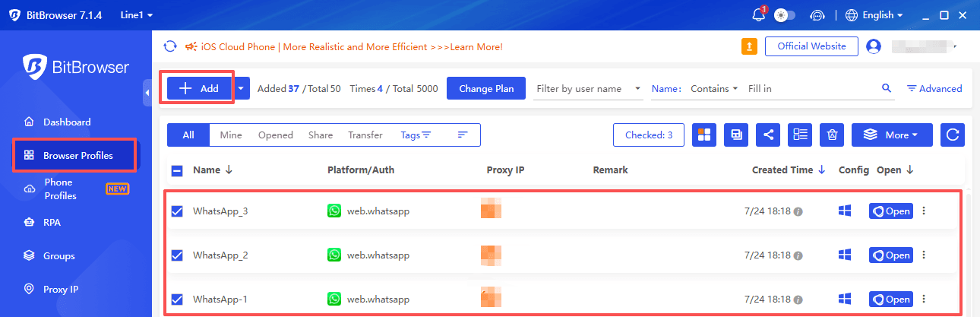Image resolution: width=980 pixels, height=317 pixels.
Task: Click the info icon in WhatsApp_3 row
Action: coord(798,212)
